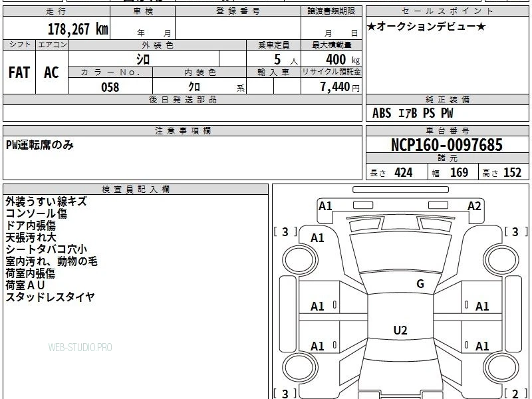Screen dimensions: 532x399
Task: Click the mileage value 178,267 km
Action: pyautogui.click(x=78, y=29)
